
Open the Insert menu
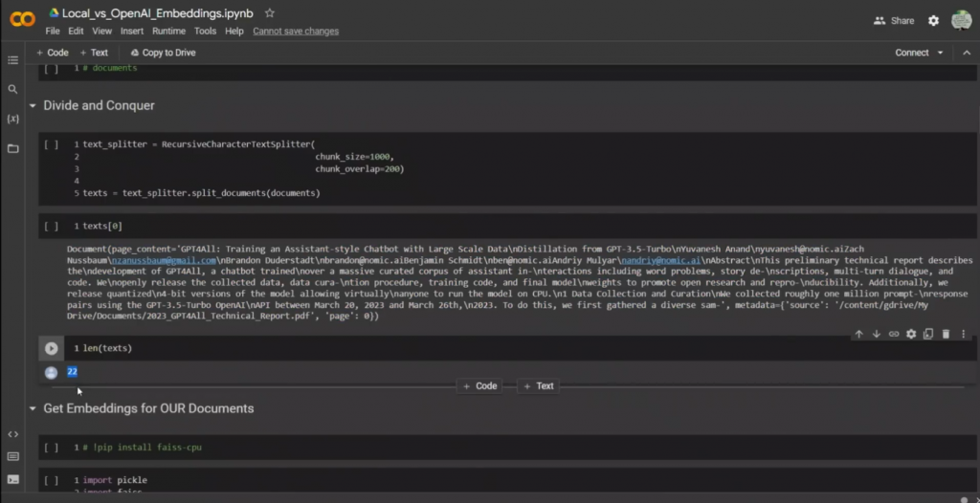[x=132, y=32]
